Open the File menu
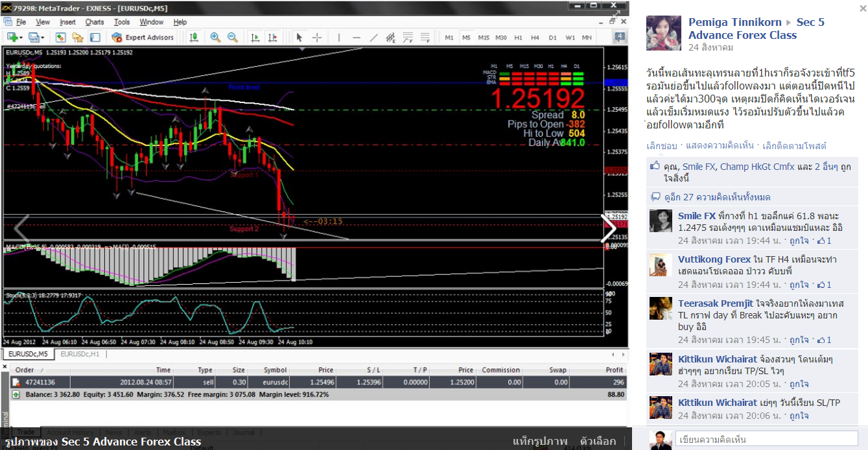 [21, 22]
